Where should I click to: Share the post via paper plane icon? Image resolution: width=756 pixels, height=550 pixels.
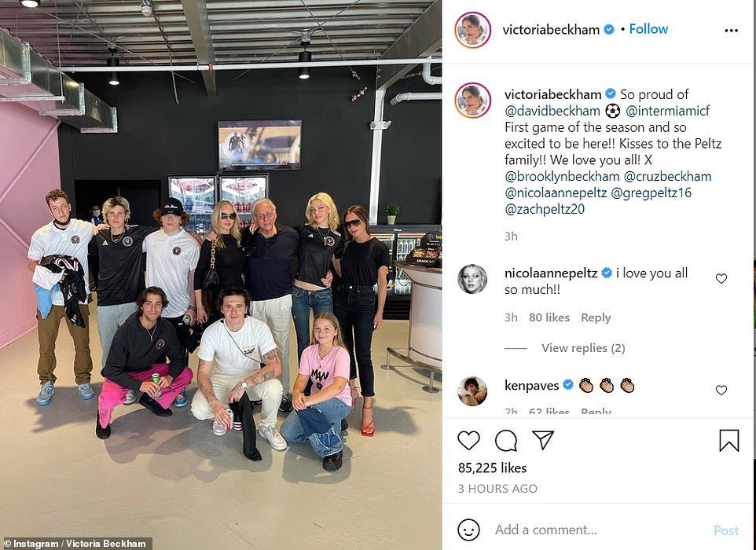pyautogui.click(x=543, y=440)
